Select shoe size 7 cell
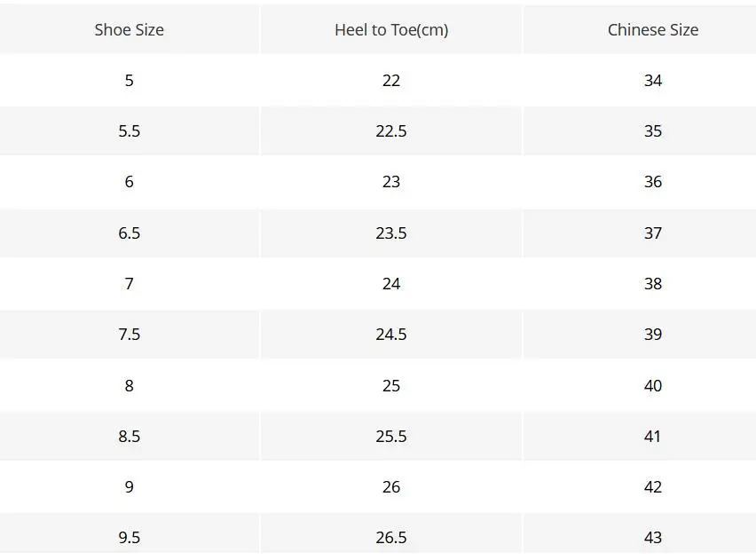756x560 pixels. 130,284
